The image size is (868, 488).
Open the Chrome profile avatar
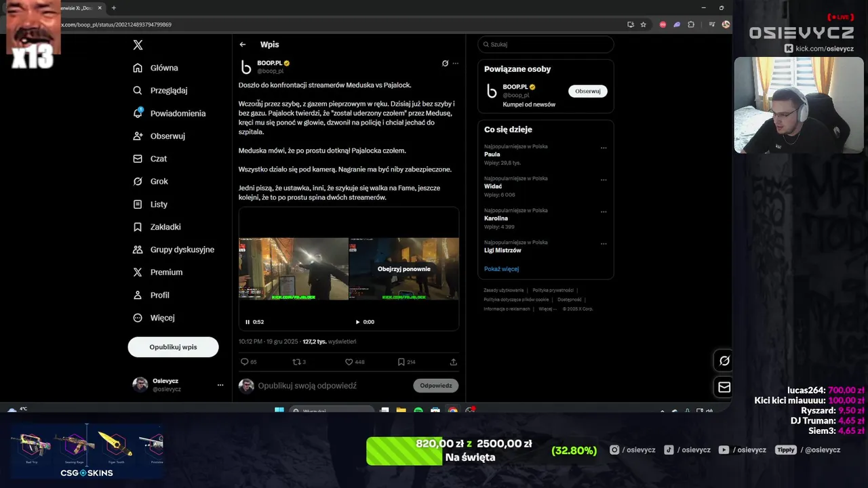coord(726,24)
